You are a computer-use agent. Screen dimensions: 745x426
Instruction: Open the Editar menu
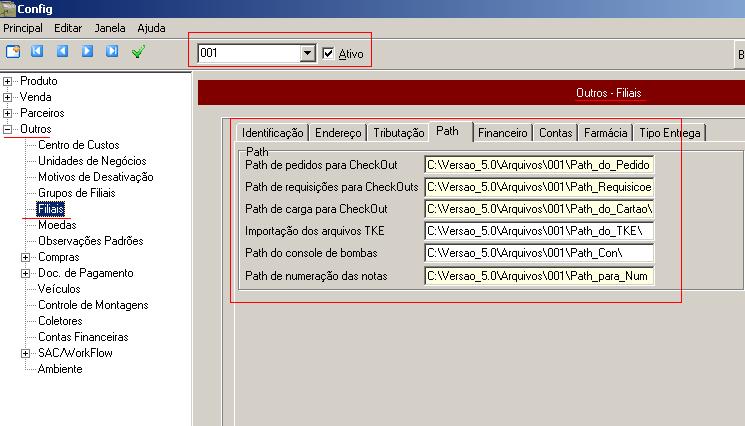(x=68, y=28)
